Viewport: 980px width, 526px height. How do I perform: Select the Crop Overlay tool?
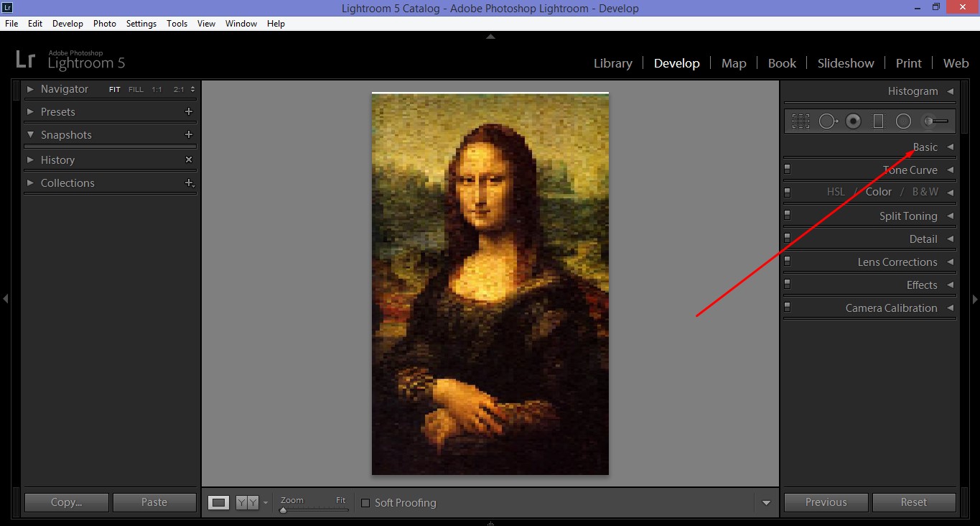801,121
